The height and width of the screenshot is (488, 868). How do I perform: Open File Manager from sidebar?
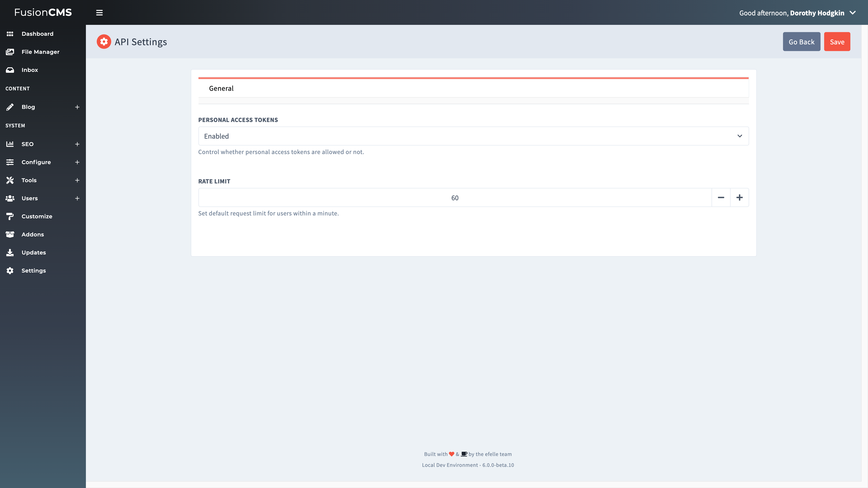pos(40,52)
